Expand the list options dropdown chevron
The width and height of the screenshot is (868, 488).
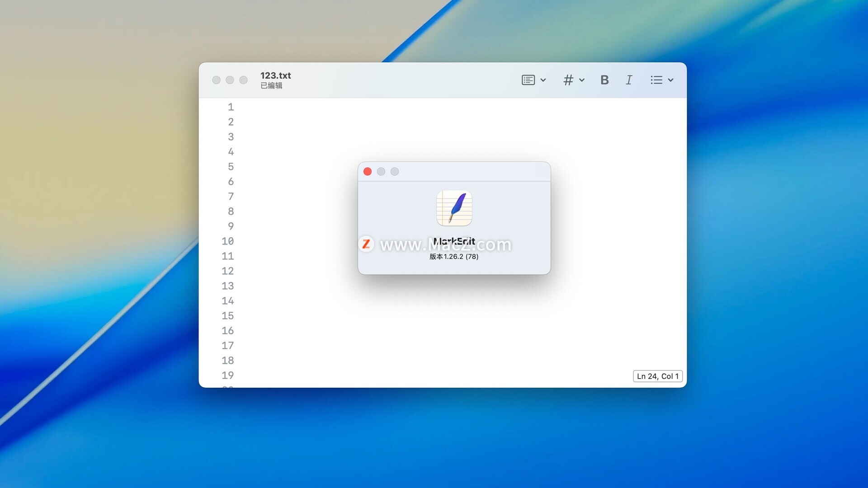(x=671, y=80)
